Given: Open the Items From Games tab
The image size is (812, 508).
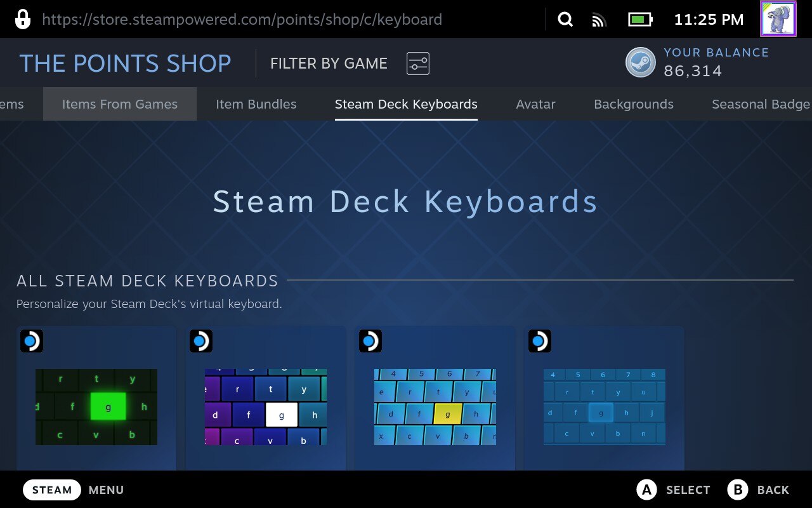Looking at the screenshot, I should tap(120, 104).
